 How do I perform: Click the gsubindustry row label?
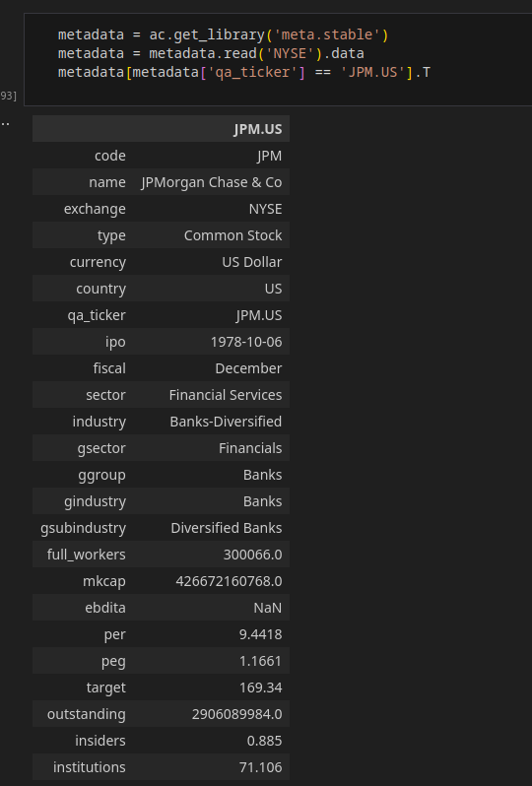pos(83,528)
